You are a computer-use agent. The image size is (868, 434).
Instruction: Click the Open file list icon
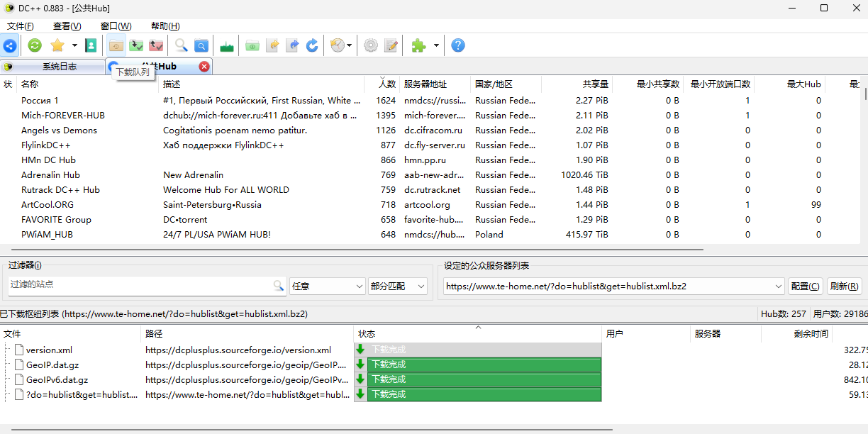pyautogui.click(x=252, y=45)
